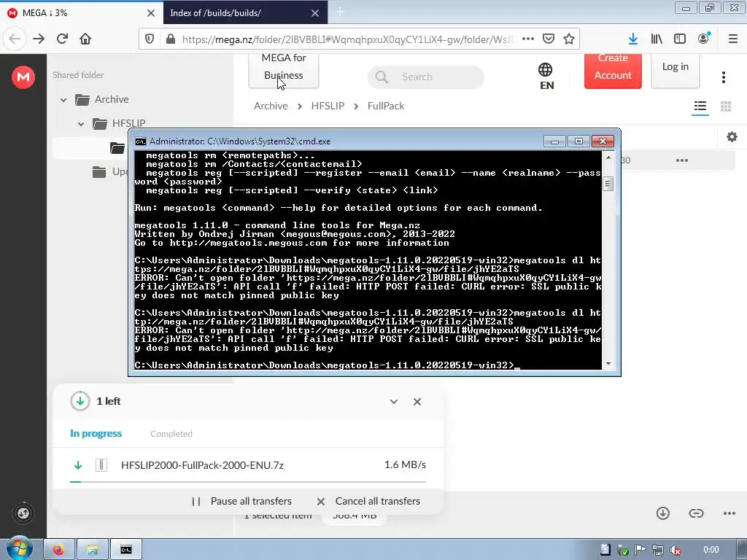Select the Archive folder in tree
This screenshot has height=560, width=747.
(x=101, y=99)
